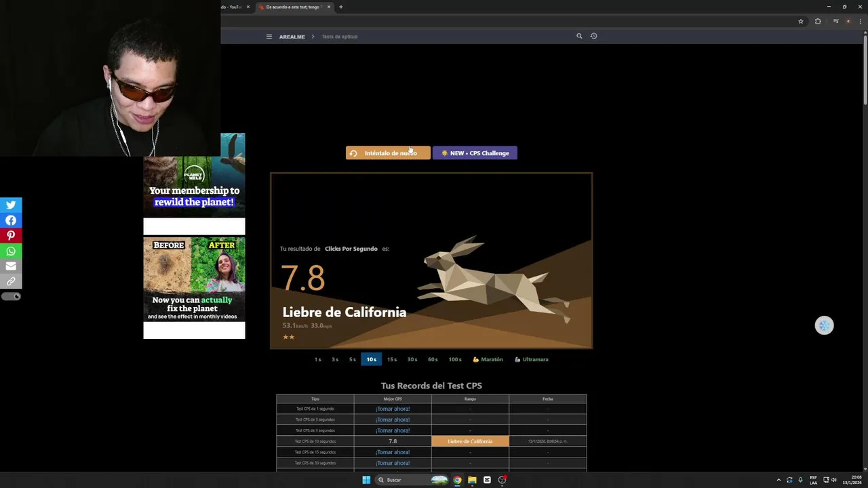This screenshot has width=868, height=488.
Task: Click the "Test CPS de 10 segundos" row label
Action: [x=315, y=441]
